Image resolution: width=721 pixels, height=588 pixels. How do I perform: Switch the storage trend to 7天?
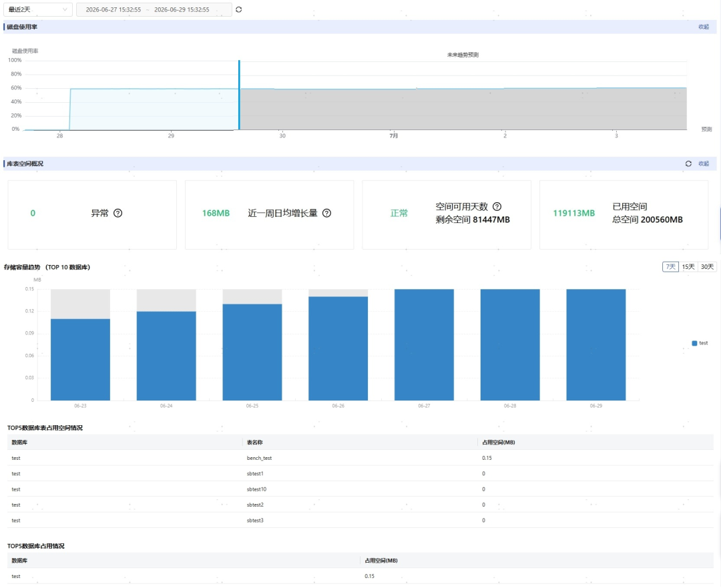[670, 267]
